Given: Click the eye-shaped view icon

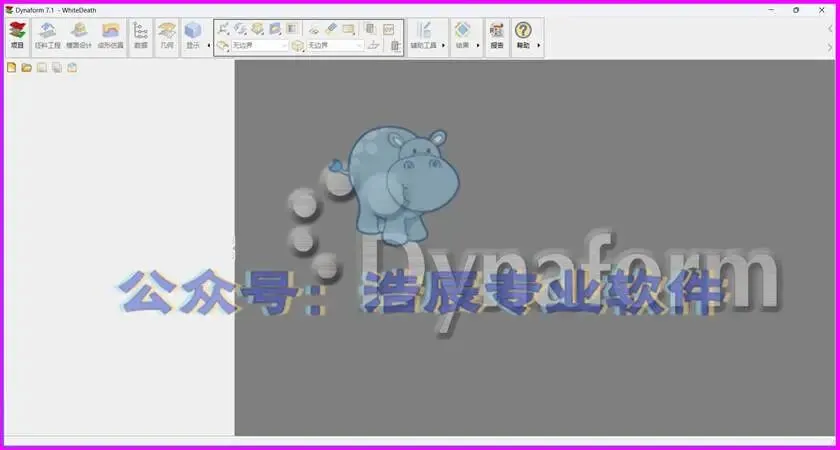Looking at the screenshot, I should [314, 30].
